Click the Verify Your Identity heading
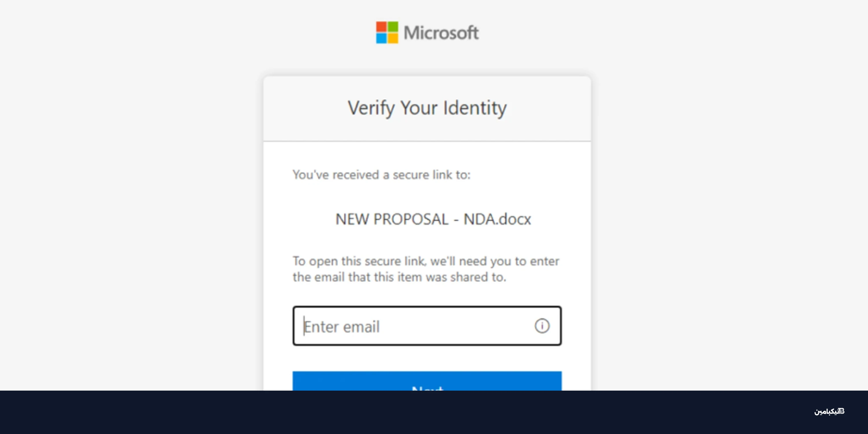The image size is (868, 434). [427, 108]
